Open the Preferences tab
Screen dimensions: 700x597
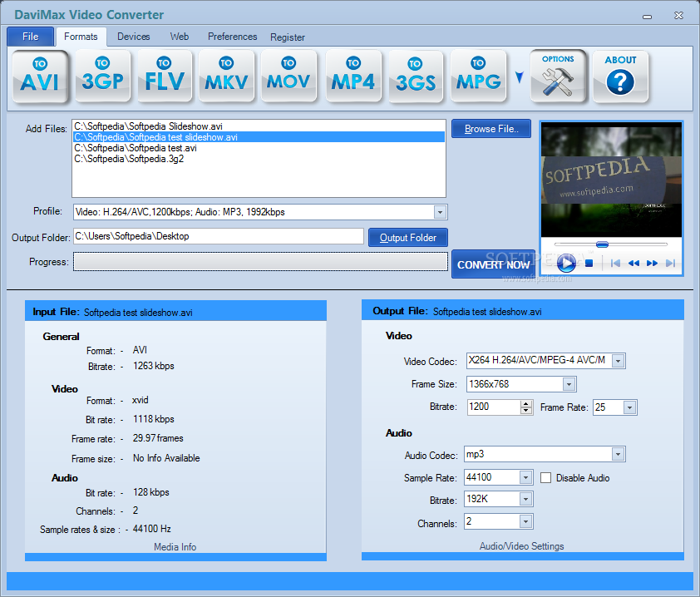point(233,37)
